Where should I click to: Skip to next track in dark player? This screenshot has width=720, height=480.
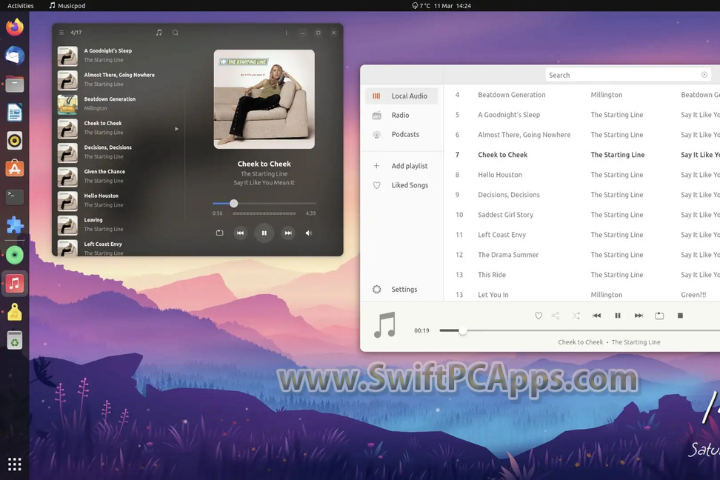click(288, 233)
